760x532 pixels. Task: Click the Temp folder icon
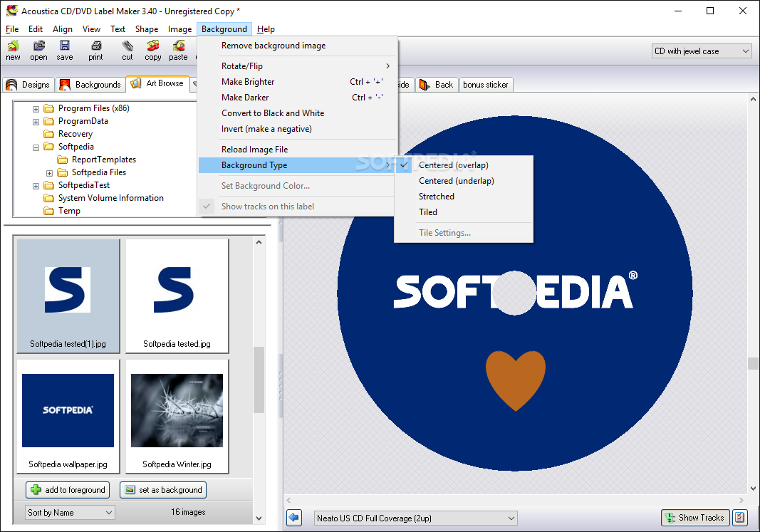[48, 211]
